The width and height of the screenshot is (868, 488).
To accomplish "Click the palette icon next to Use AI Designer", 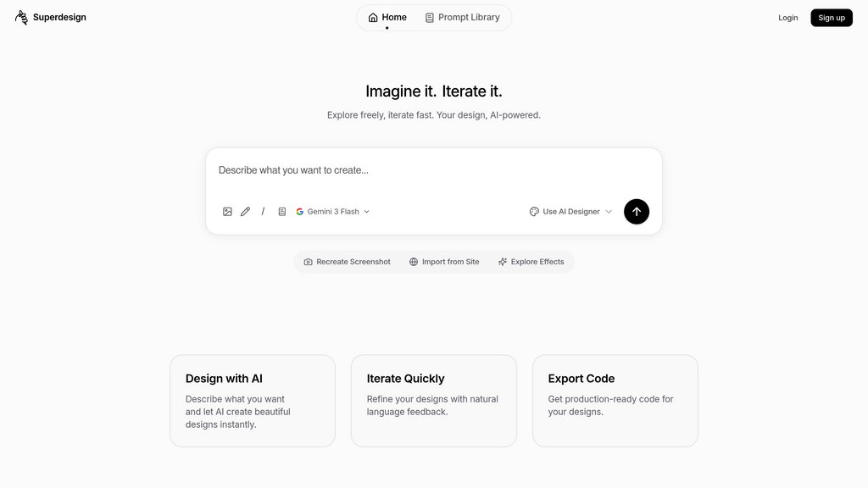I will [533, 211].
